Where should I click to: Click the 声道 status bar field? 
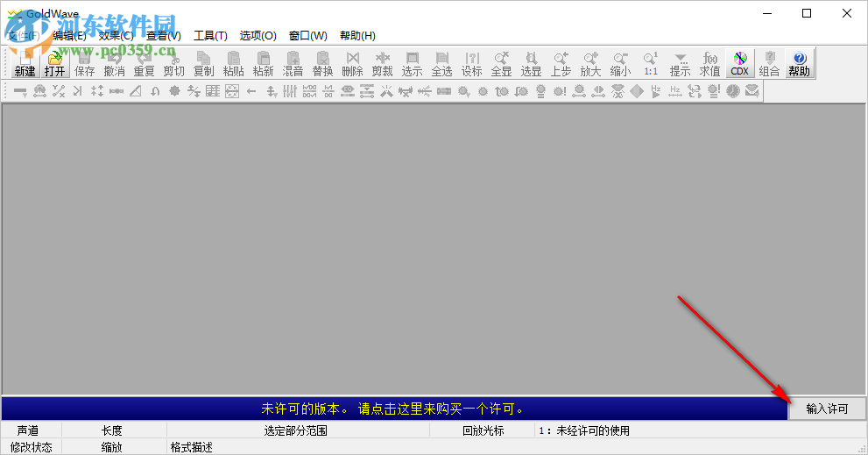tap(28, 430)
